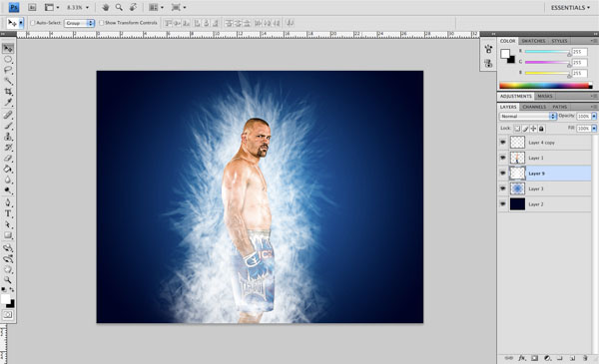Screen dimensions: 599x364
Task: Select the Move tool in the toolbox
Action: pos(8,49)
